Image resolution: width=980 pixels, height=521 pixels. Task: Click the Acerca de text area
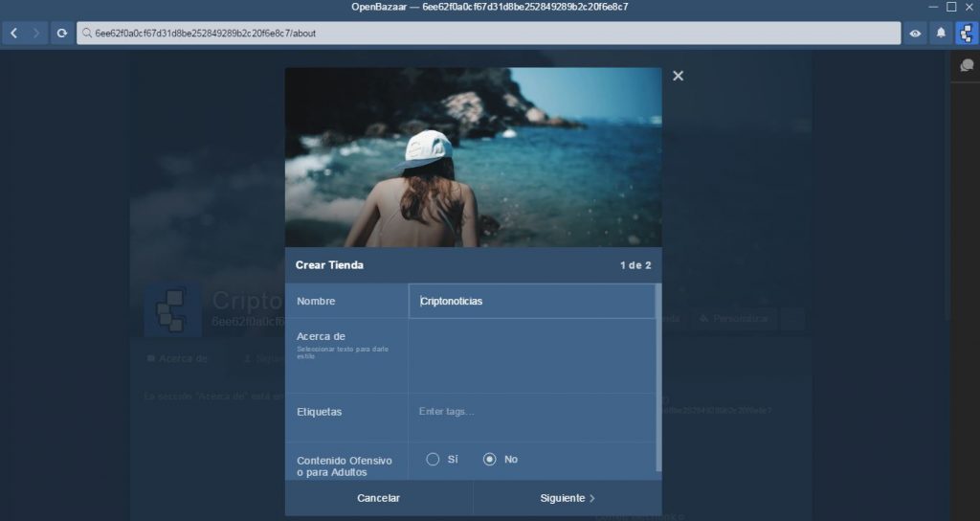[532, 356]
